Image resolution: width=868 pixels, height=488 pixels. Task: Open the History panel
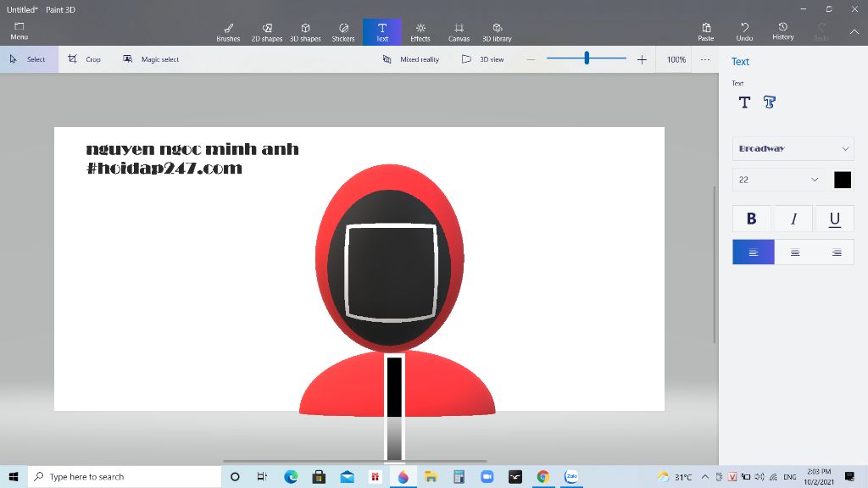coord(782,31)
